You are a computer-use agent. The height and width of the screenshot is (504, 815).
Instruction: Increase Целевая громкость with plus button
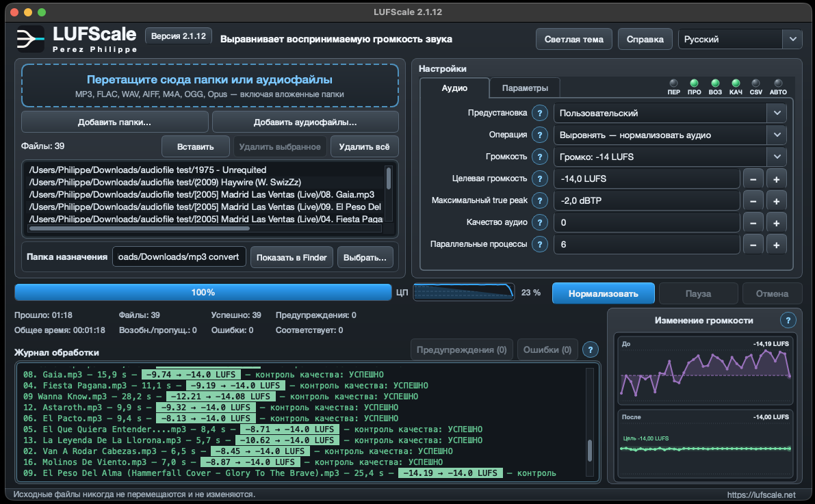tap(777, 179)
